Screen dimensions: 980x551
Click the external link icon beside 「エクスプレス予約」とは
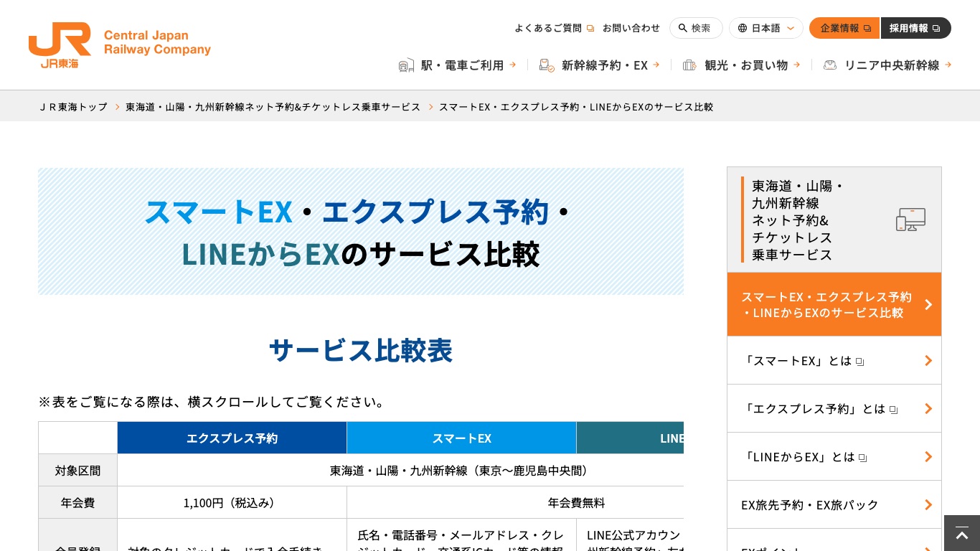(894, 410)
